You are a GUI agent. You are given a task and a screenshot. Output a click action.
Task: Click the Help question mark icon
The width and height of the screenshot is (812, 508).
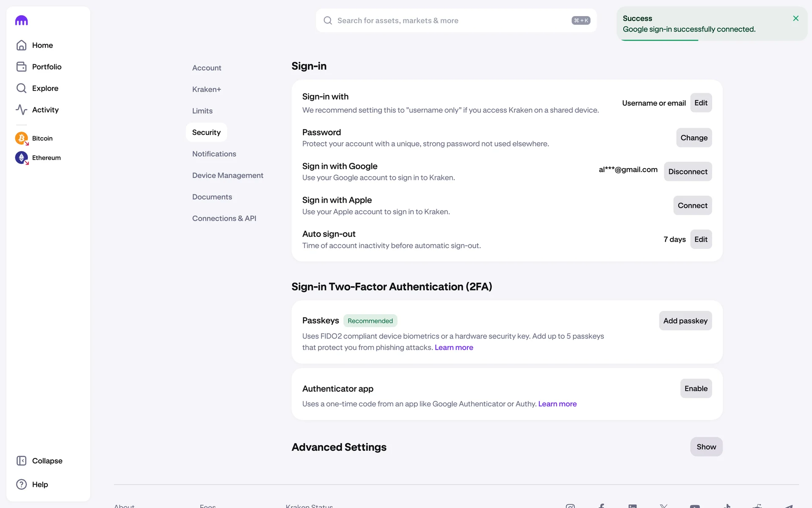22,484
